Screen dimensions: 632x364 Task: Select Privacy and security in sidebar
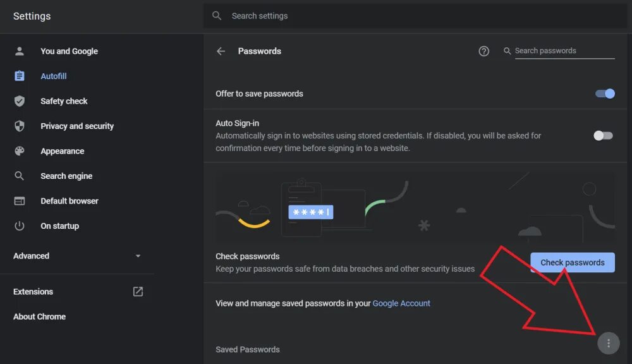click(x=77, y=126)
